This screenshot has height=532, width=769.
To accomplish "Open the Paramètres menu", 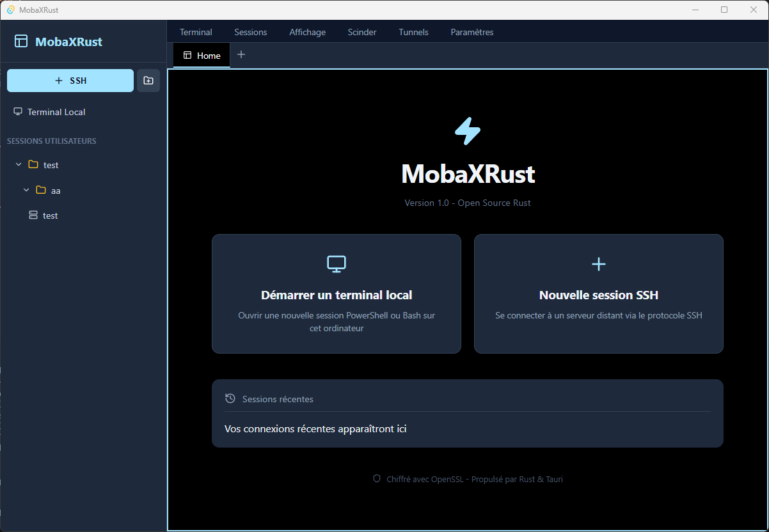I will point(472,32).
